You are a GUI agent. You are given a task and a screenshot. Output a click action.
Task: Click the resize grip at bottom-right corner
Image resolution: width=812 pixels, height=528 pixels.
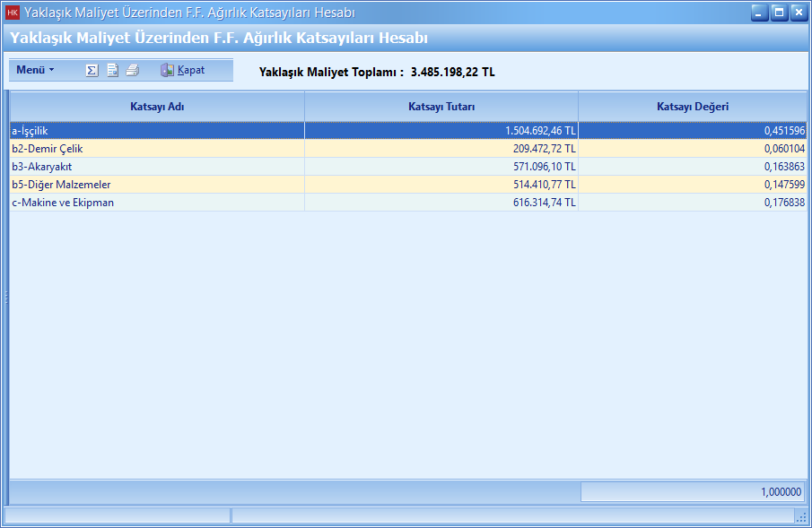[x=800, y=516]
